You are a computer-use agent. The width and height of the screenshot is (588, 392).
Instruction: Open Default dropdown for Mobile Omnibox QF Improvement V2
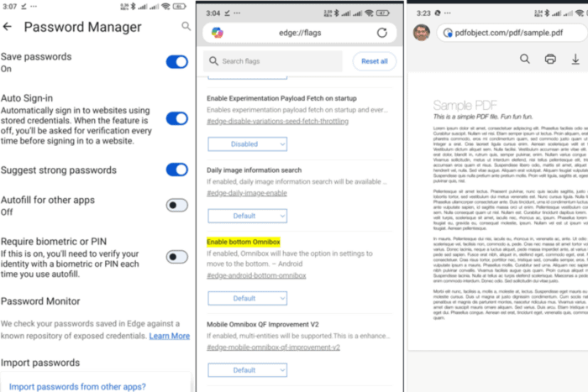[248, 370]
